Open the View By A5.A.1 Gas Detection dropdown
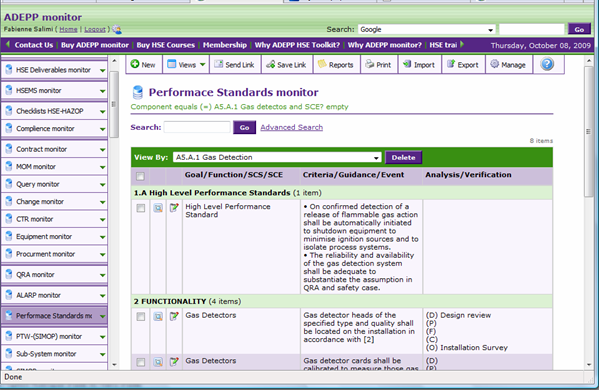 277,157
